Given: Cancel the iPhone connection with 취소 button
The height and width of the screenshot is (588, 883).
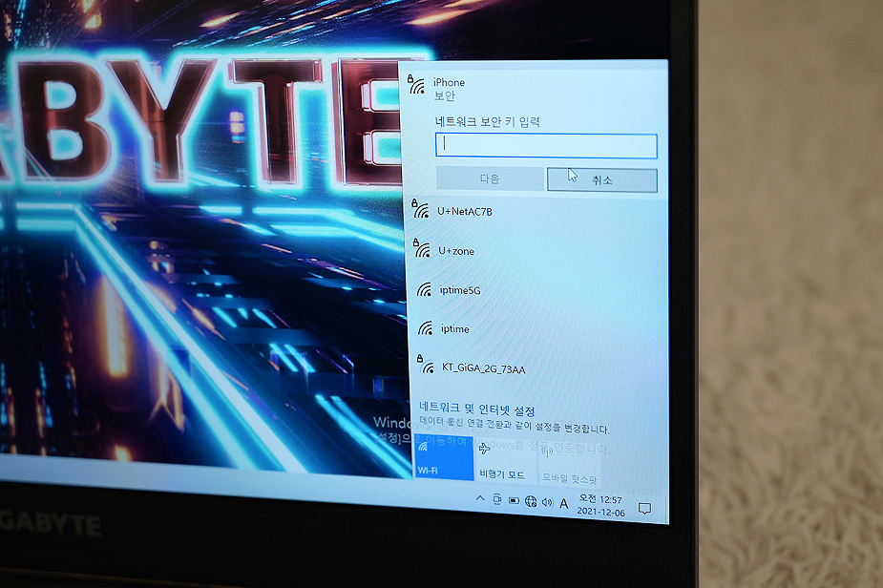Looking at the screenshot, I should pos(602,180).
